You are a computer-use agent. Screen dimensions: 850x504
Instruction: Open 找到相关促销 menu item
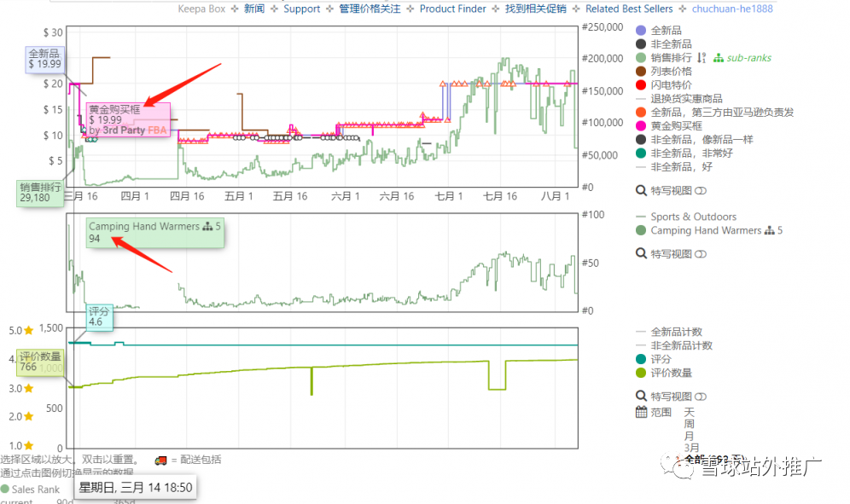point(536,9)
